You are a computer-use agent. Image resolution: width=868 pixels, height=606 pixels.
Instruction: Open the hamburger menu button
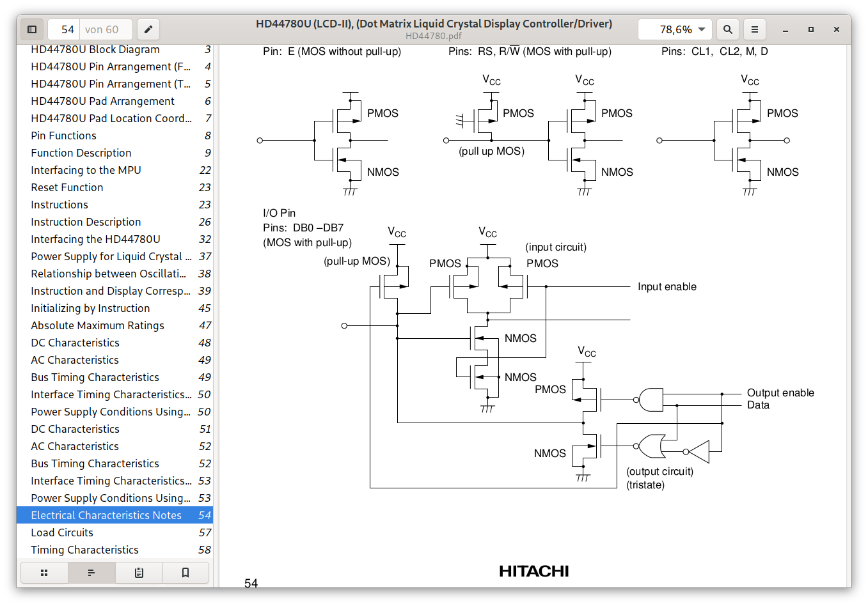755,29
